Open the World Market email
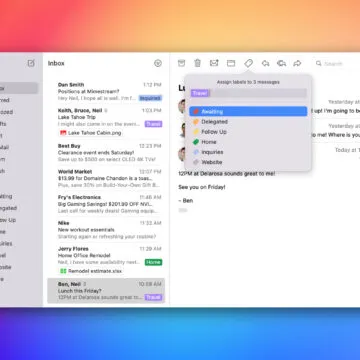The width and height of the screenshot is (360, 360). pos(106,178)
